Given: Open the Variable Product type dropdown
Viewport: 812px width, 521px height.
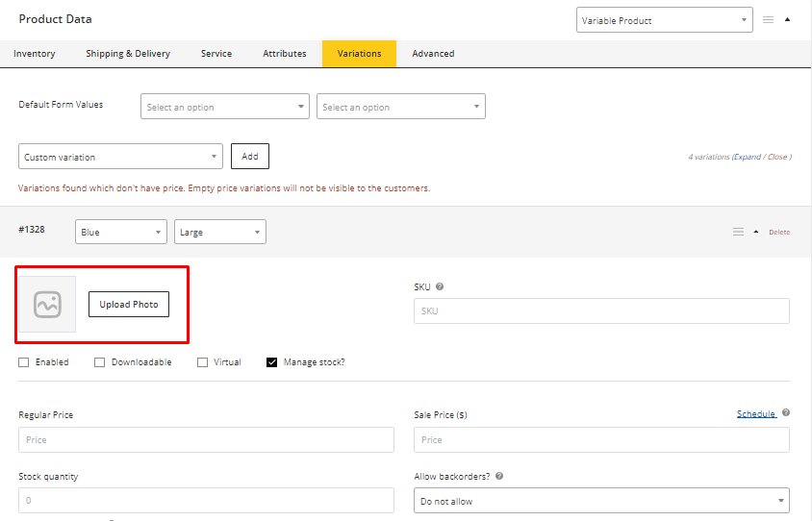Looking at the screenshot, I should pos(664,20).
